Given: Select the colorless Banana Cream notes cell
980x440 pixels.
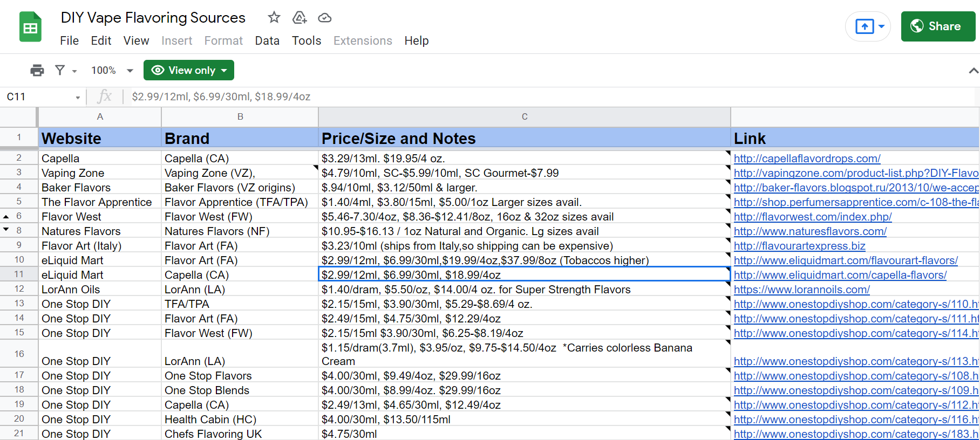Looking at the screenshot, I should [x=525, y=354].
